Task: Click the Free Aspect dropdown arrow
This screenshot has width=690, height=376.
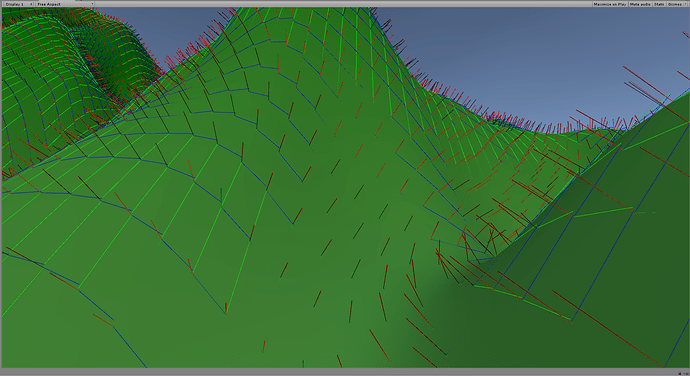Action: [92, 4]
